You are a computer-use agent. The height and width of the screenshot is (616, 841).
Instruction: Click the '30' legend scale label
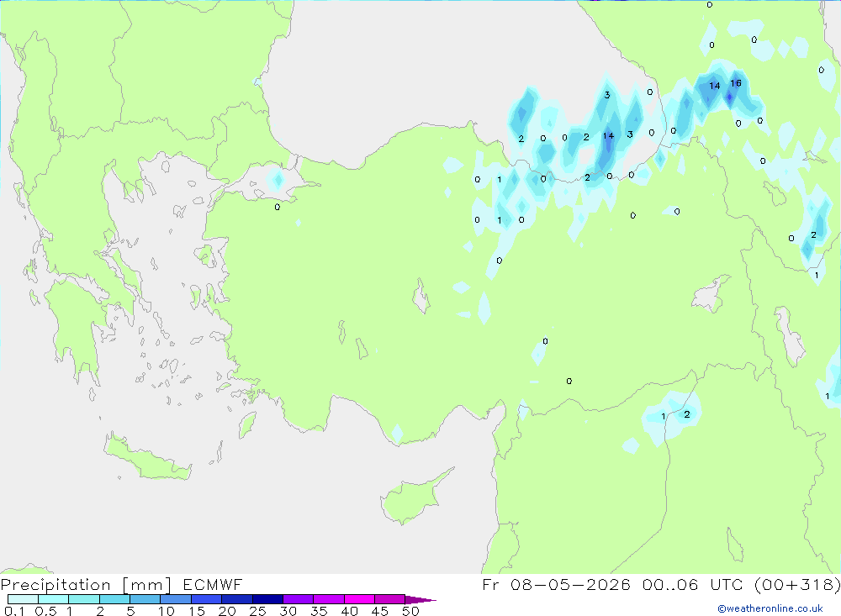(288, 611)
